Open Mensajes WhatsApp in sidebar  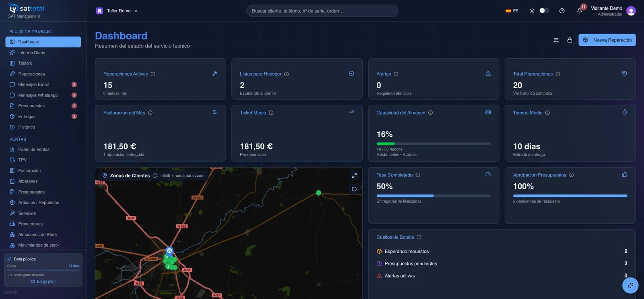click(43, 95)
